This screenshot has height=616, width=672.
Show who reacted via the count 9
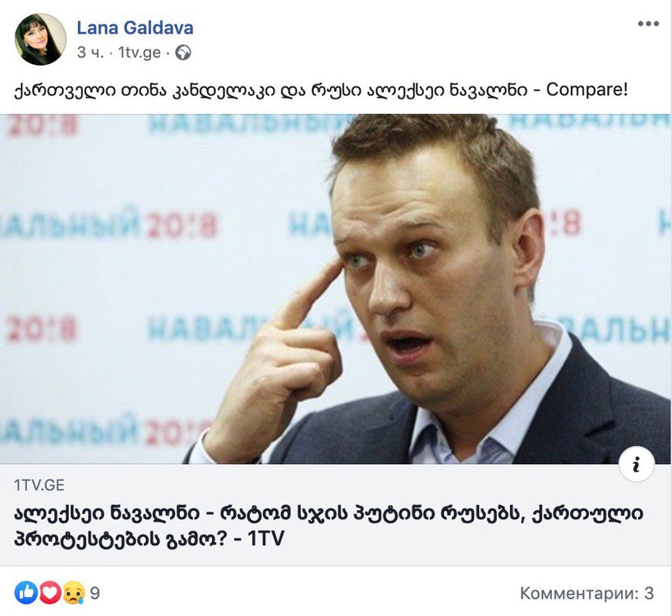click(95, 593)
